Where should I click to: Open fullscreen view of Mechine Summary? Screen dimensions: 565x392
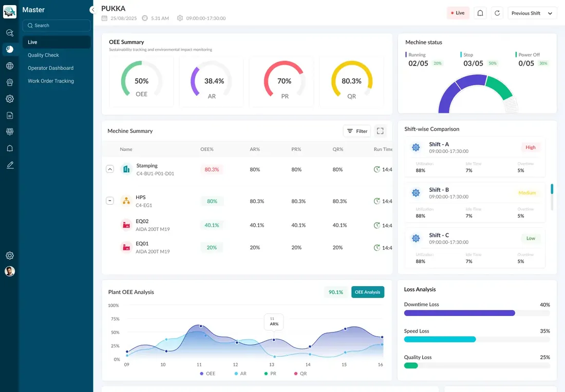[380, 131]
